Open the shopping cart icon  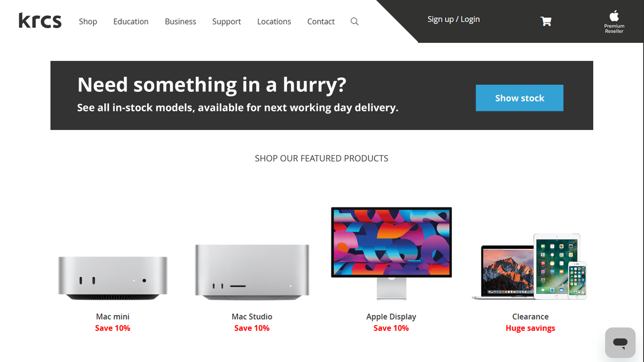click(x=546, y=21)
